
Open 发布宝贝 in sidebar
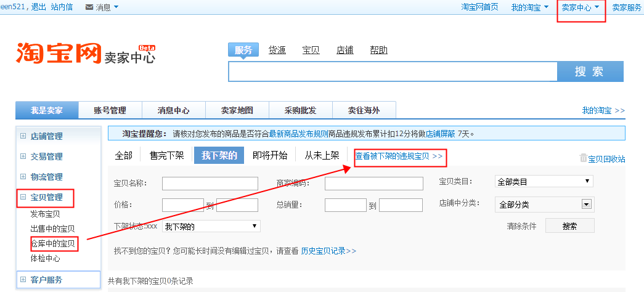pos(45,214)
